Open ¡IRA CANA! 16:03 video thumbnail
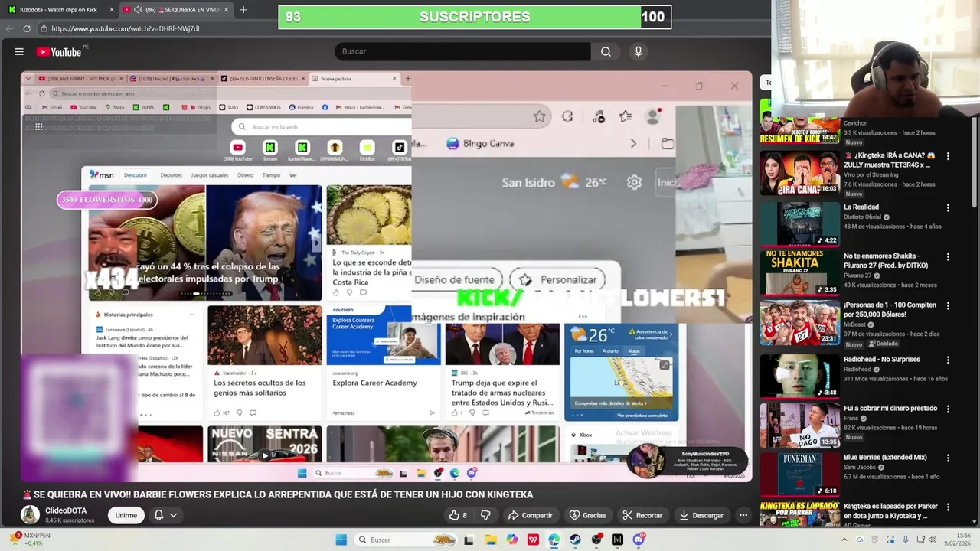 [799, 173]
